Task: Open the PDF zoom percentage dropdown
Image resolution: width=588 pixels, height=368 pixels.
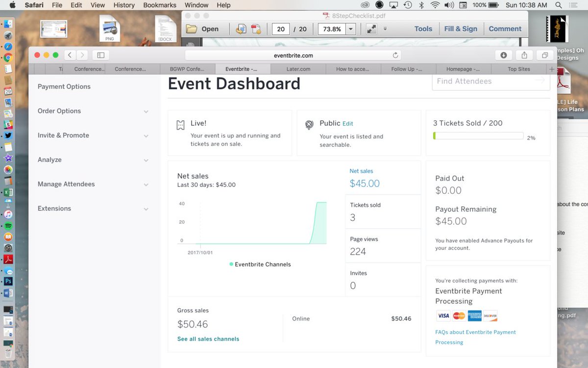Action: point(351,29)
